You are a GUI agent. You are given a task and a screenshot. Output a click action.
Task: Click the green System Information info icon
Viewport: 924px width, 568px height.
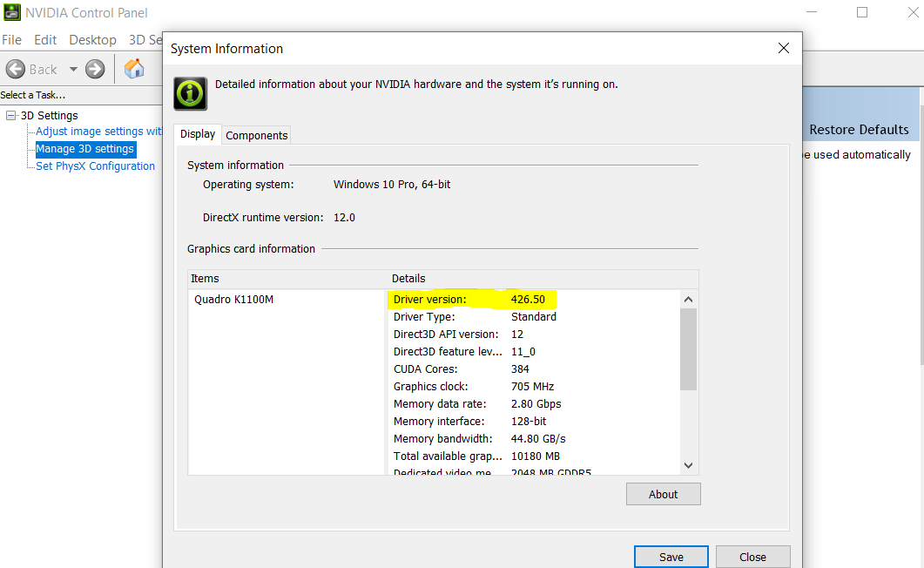click(x=191, y=93)
